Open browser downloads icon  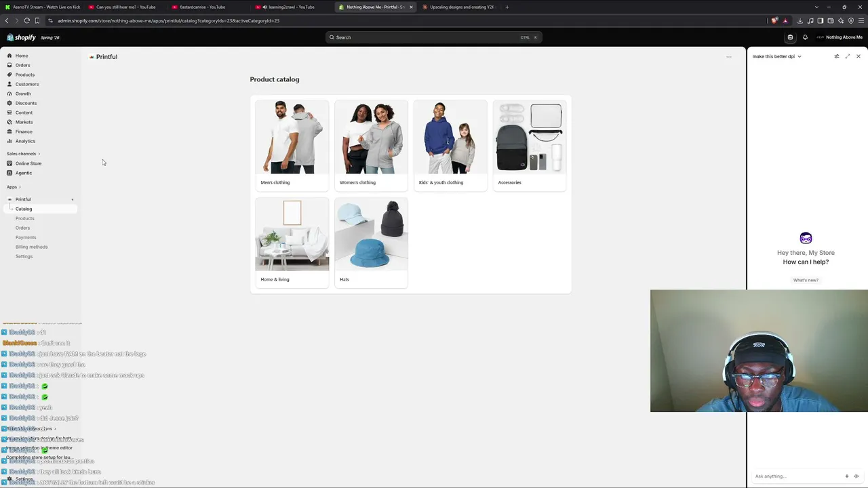800,20
